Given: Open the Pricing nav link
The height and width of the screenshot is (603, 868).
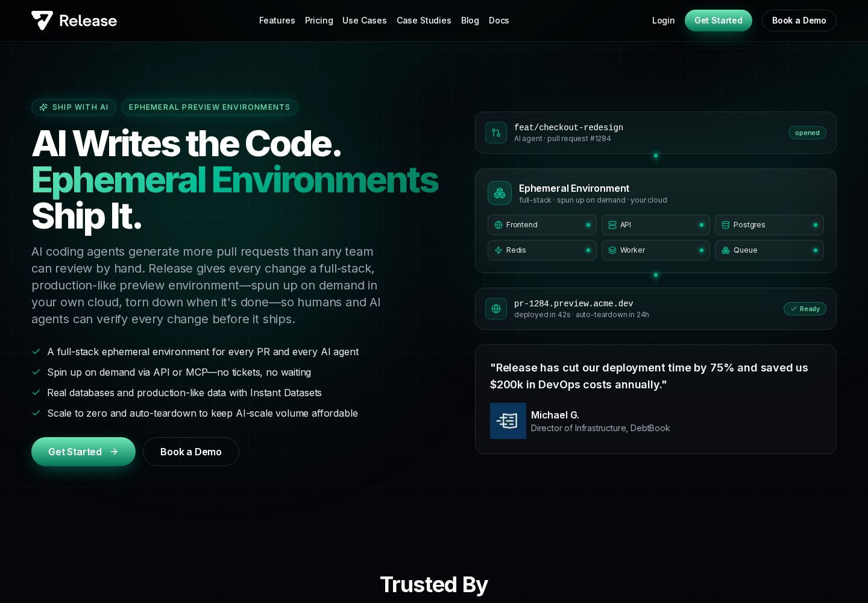Looking at the screenshot, I should 319,21.
